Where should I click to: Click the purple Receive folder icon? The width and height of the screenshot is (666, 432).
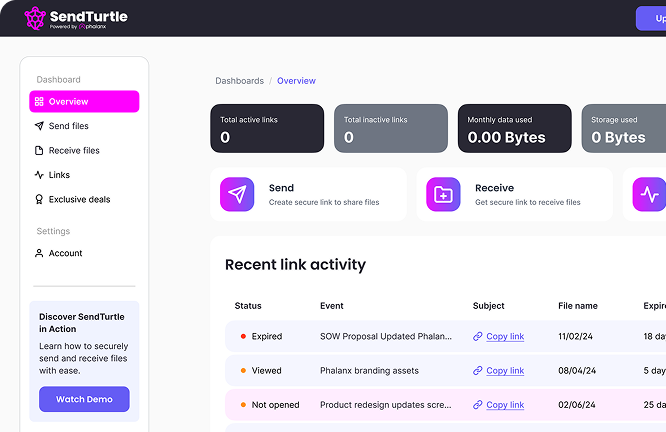tap(443, 194)
